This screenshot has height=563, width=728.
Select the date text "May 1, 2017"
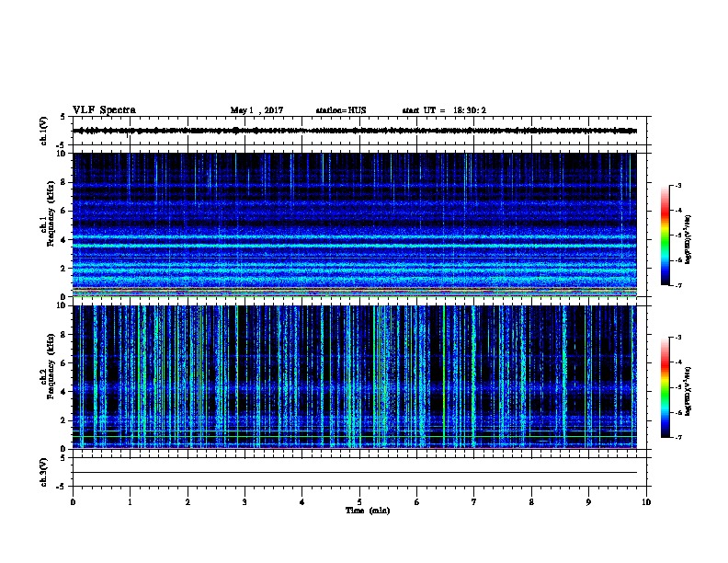tap(256, 110)
